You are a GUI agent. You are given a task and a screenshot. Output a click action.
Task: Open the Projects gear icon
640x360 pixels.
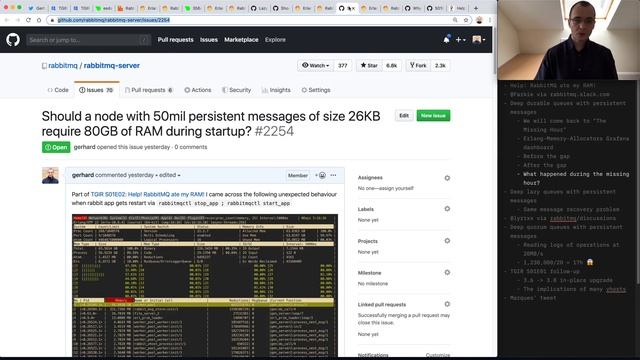click(x=447, y=241)
